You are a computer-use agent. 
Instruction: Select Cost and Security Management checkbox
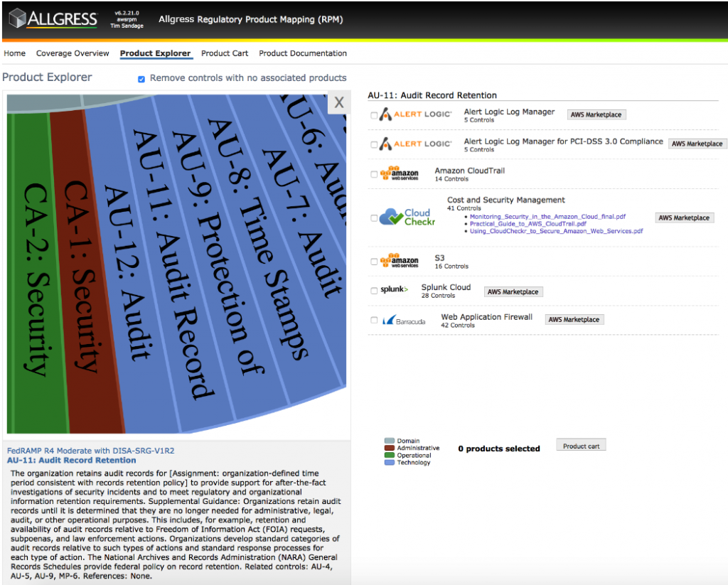[374, 218]
